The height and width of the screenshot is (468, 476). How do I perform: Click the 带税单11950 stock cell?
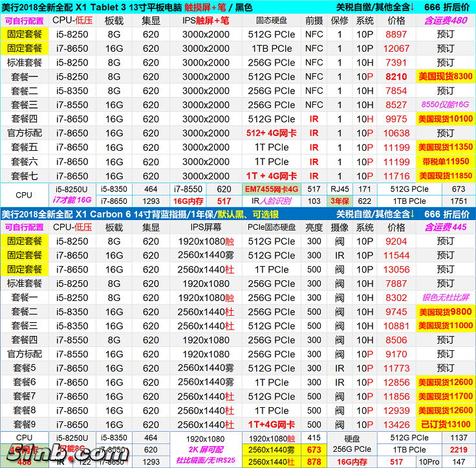445,161
